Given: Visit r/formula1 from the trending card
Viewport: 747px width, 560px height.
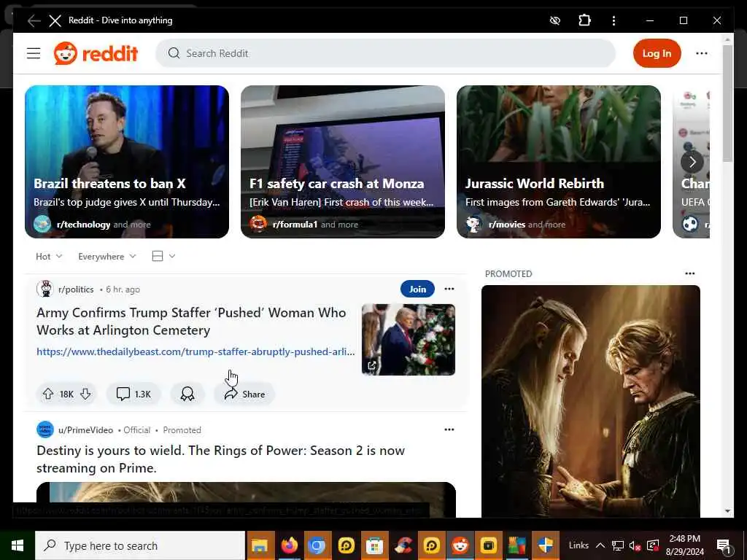Looking at the screenshot, I should [295, 225].
